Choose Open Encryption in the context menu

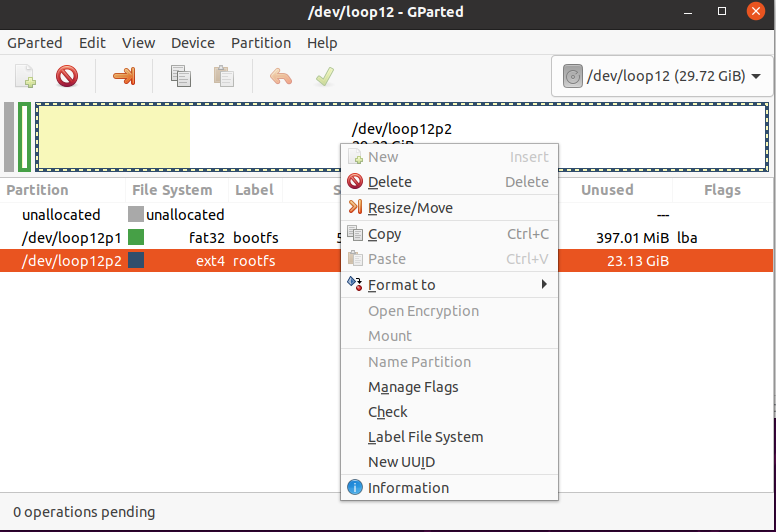[x=449, y=311]
